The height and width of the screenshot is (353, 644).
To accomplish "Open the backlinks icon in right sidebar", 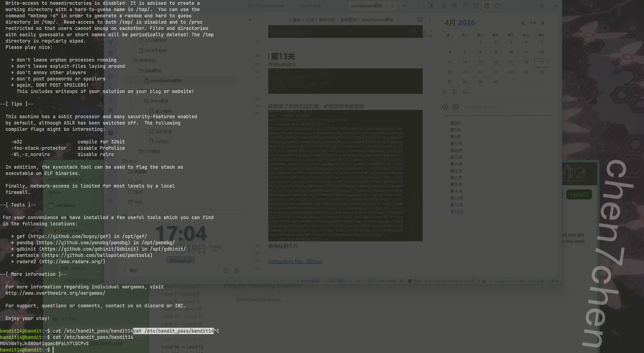I will 444,6.
